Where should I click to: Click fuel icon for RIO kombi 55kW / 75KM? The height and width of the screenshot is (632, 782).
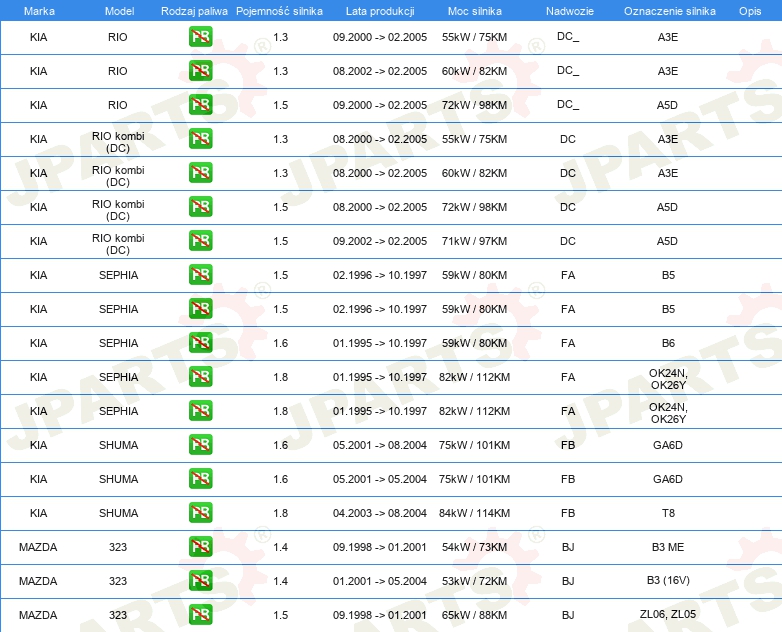tap(200, 139)
